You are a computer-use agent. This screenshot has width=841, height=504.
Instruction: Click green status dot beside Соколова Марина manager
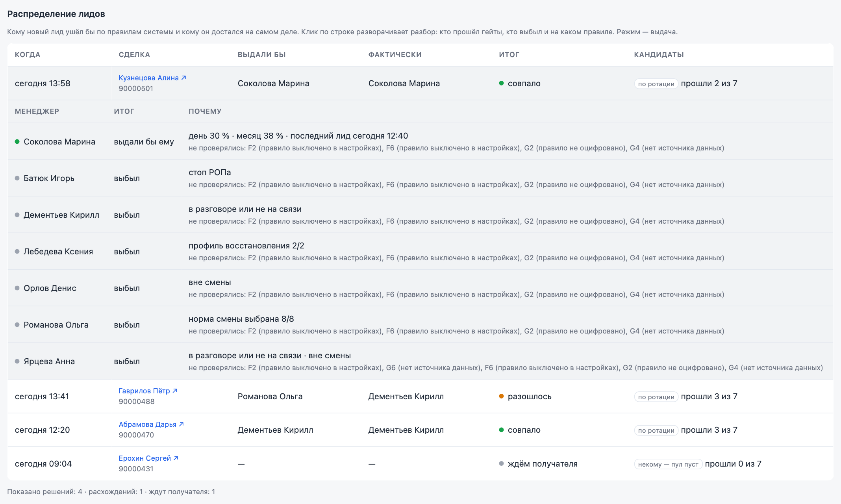point(17,142)
